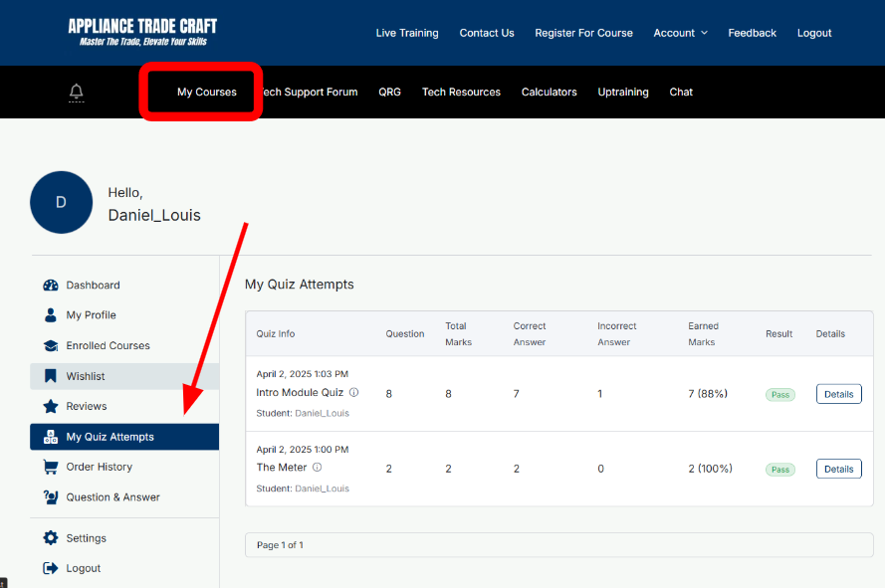Click the Settings gear icon in sidebar

(51, 538)
